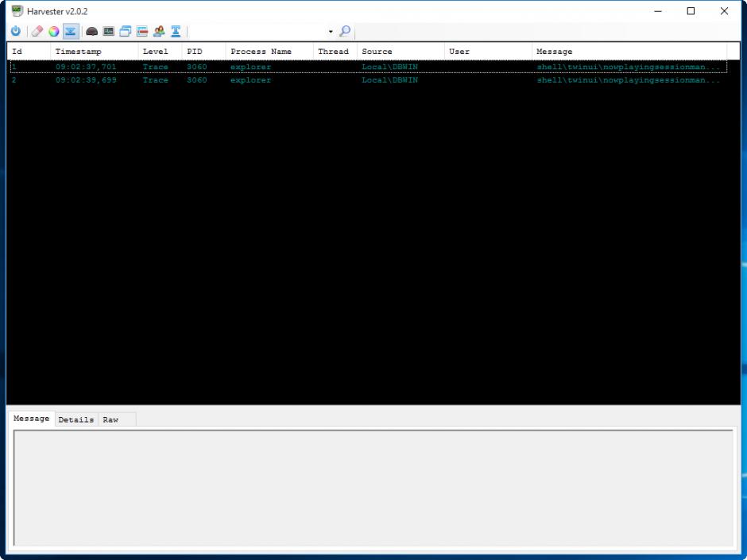Open the color wheel settings icon

click(x=54, y=32)
